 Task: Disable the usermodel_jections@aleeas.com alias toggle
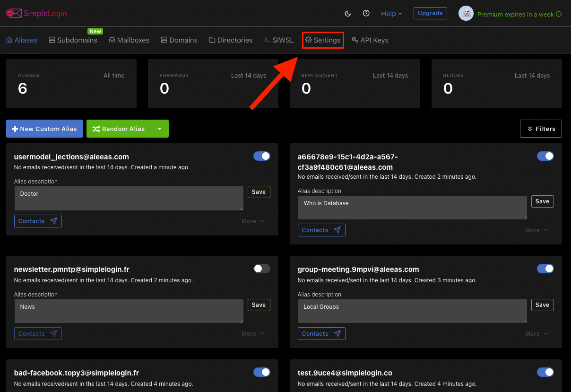[261, 156]
